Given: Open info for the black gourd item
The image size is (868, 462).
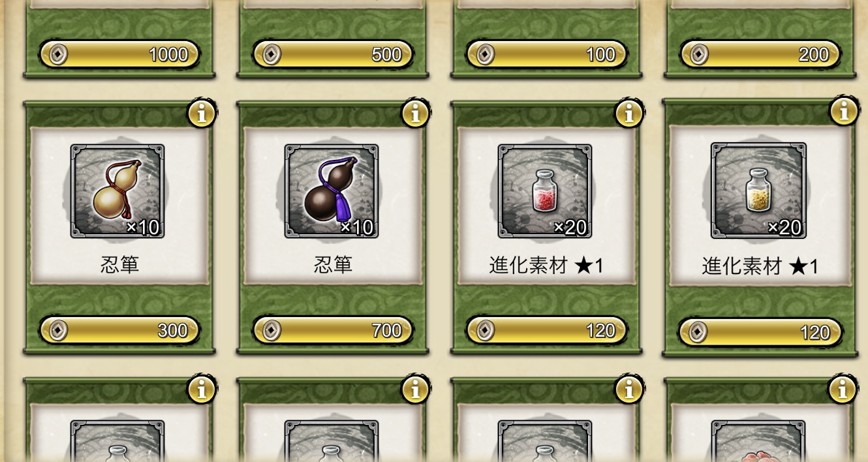Looking at the screenshot, I should [416, 114].
